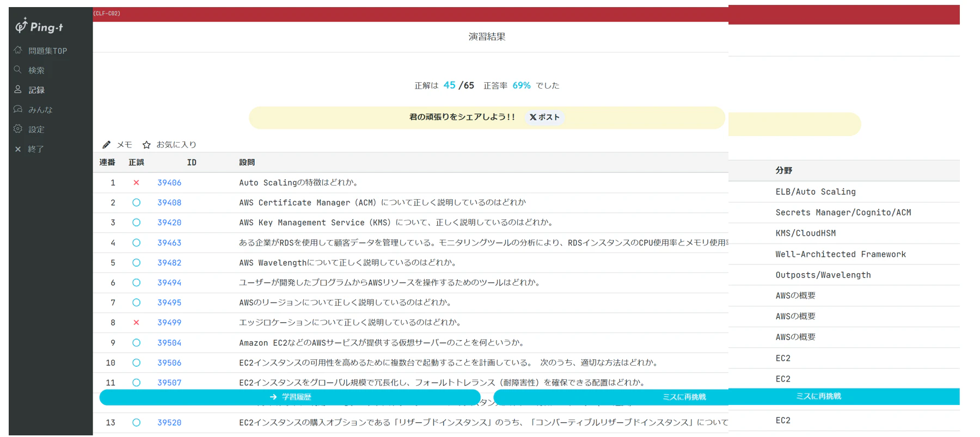
Task: Click the Secrets Manager/Cognito/ACM category cell
Action: (x=843, y=212)
